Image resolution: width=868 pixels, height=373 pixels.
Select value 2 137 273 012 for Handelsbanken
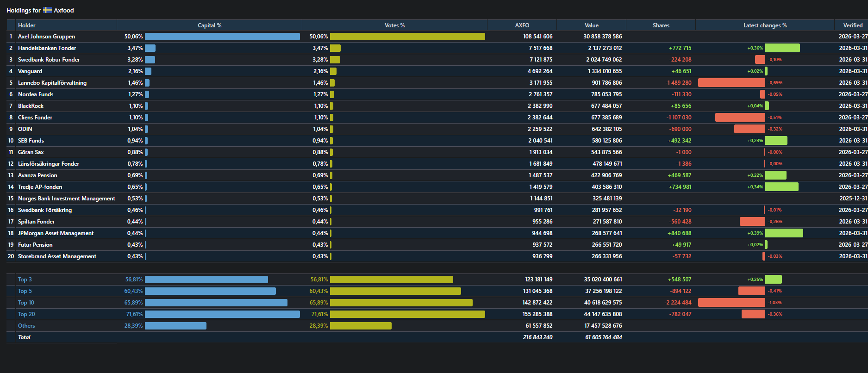[x=605, y=48]
